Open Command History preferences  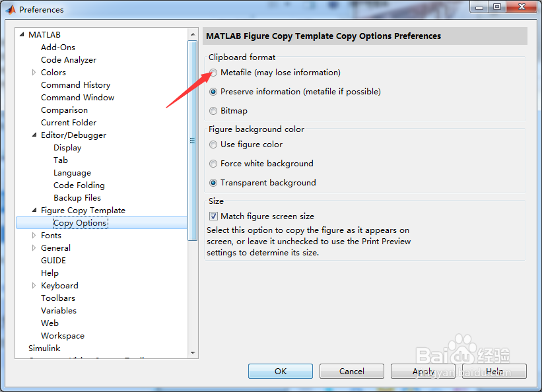(x=76, y=85)
